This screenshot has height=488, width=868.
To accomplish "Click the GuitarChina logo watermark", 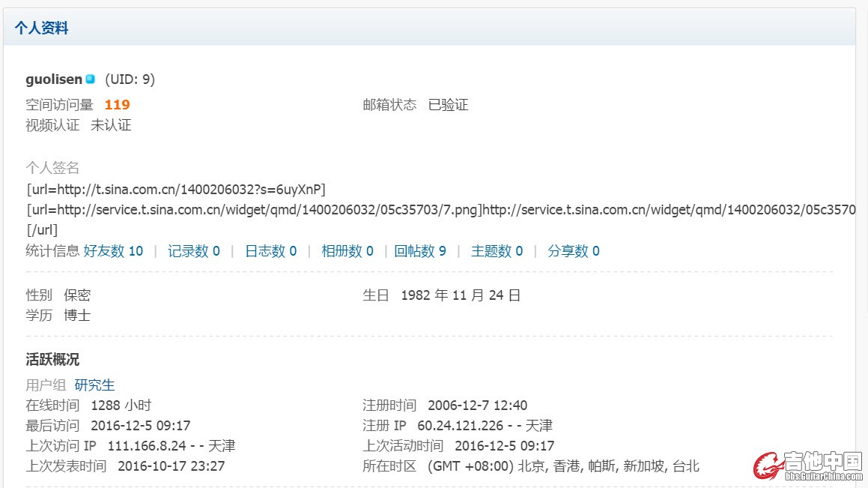I will (x=808, y=466).
